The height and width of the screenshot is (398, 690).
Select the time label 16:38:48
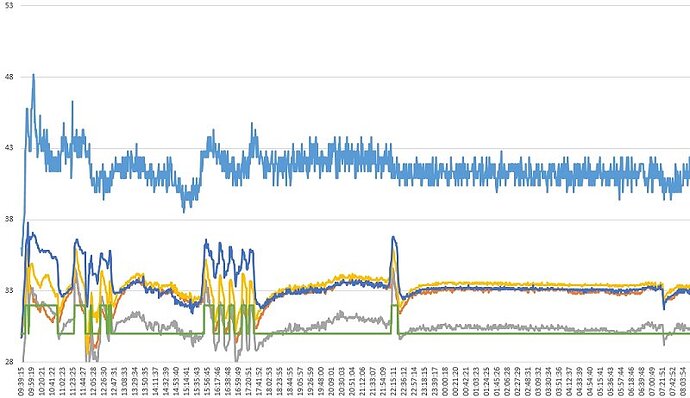click(x=228, y=382)
